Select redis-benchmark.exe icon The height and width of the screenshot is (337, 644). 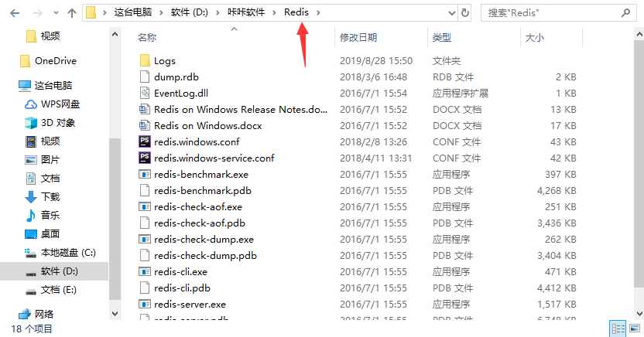tap(145, 174)
